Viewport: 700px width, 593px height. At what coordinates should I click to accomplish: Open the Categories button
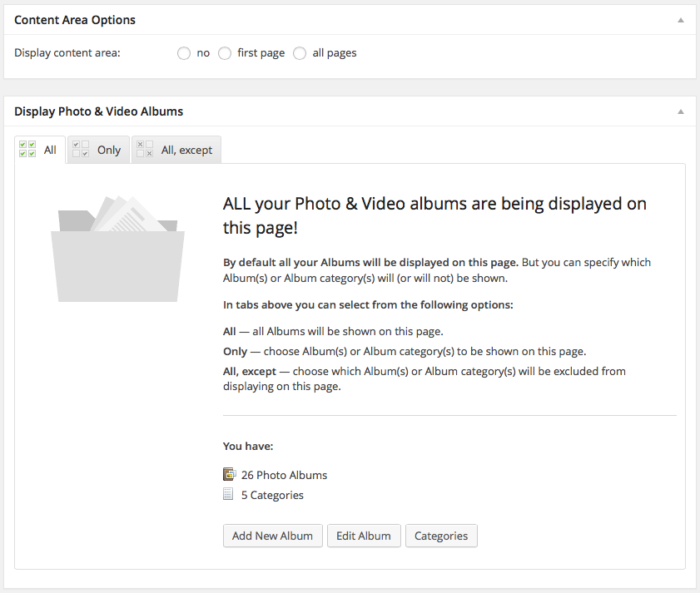click(x=441, y=536)
